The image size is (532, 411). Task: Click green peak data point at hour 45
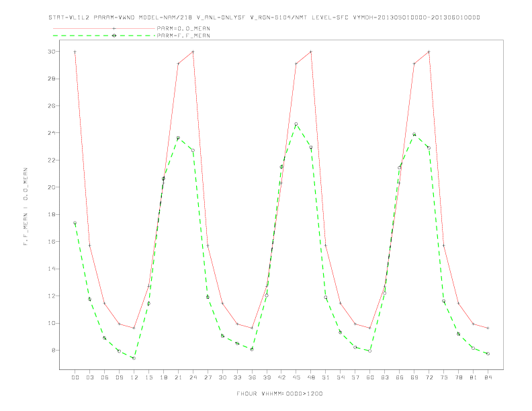(x=296, y=124)
